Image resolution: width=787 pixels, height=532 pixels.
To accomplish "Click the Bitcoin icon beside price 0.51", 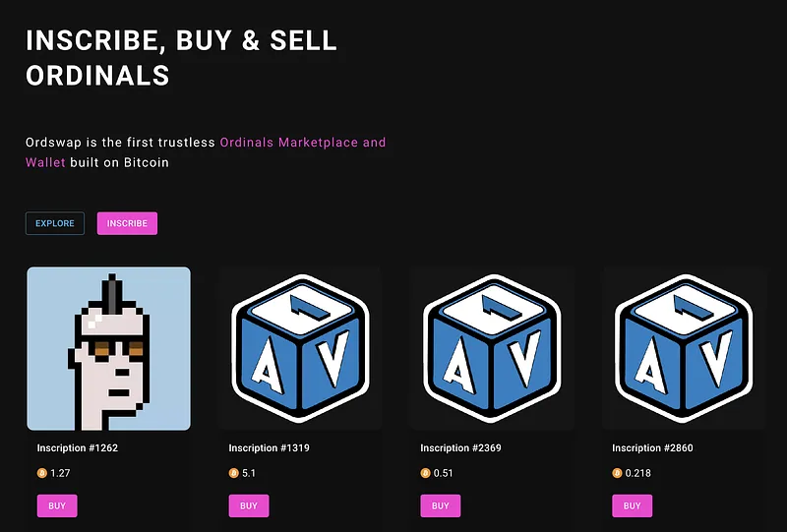I will pos(426,473).
